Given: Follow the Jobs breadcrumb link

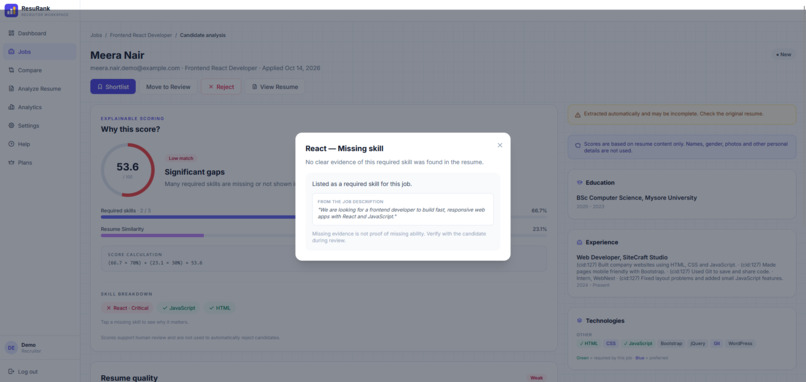Looking at the screenshot, I should [96, 35].
